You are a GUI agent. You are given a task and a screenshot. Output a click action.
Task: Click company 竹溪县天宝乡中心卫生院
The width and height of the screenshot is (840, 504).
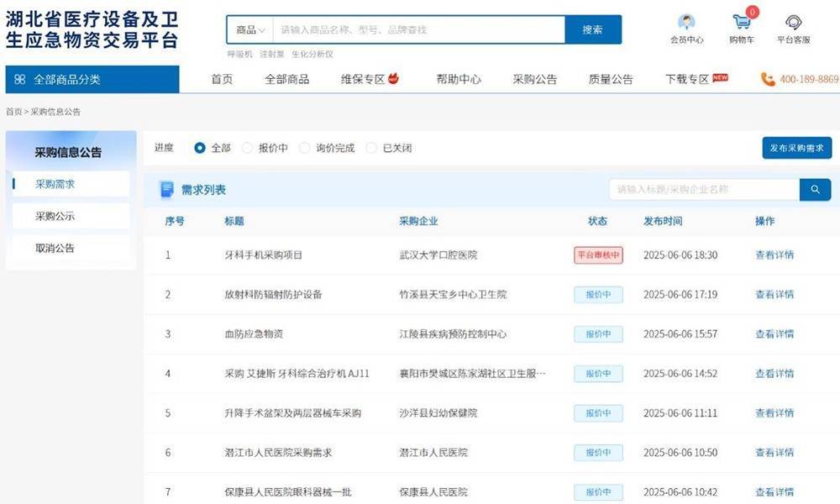[x=453, y=295]
